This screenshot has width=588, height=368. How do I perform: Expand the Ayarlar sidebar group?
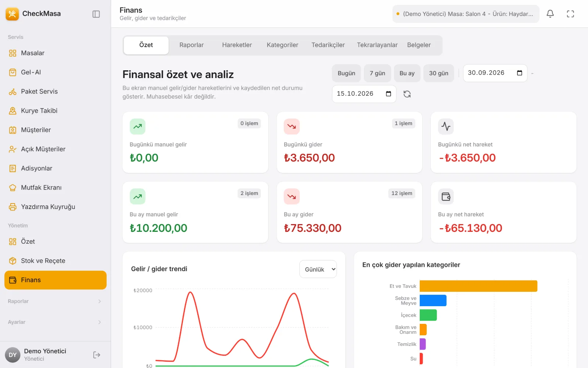[x=55, y=322]
